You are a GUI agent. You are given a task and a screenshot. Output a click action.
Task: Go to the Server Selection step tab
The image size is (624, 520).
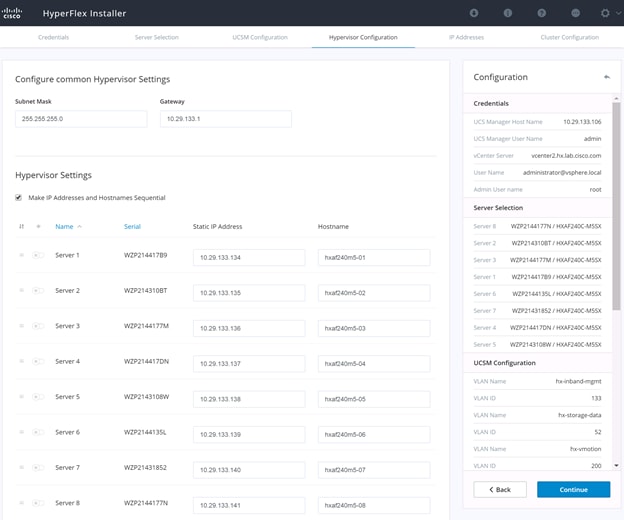[x=157, y=37]
